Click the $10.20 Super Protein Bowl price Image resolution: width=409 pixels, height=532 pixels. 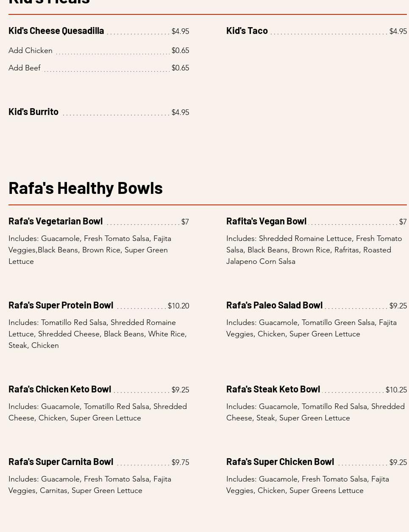178,306
